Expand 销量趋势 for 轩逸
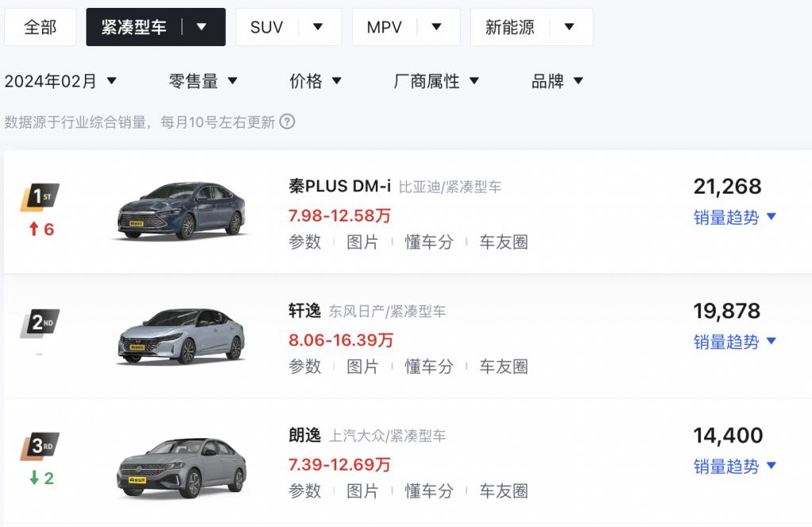Viewport: 812px width, 527px height. click(734, 342)
